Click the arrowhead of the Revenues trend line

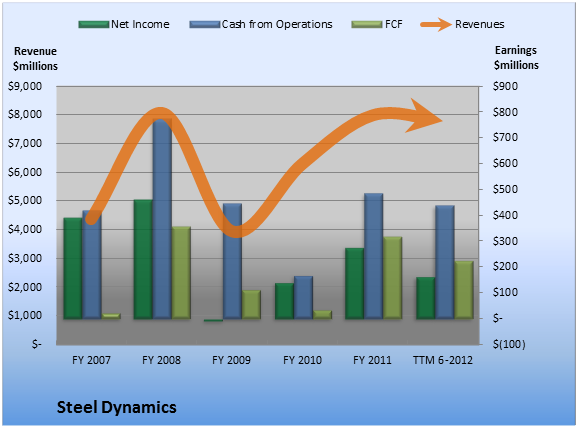[x=424, y=116]
